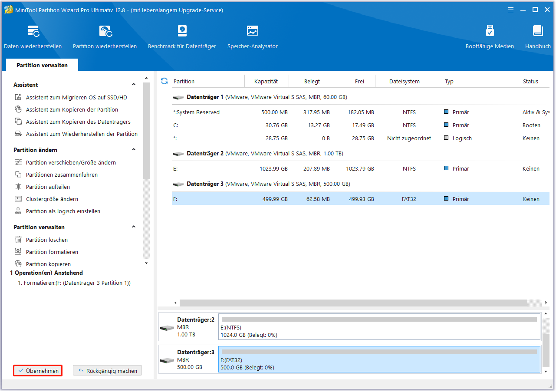Click the Partition formatieren icon
The width and height of the screenshot is (556, 392).
point(18,252)
